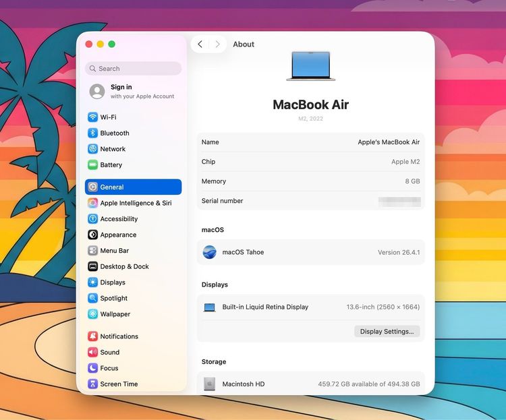The height and width of the screenshot is (420, 506).
Task: Open the Spotlight magnifier icon
Action: pos(92,298)
